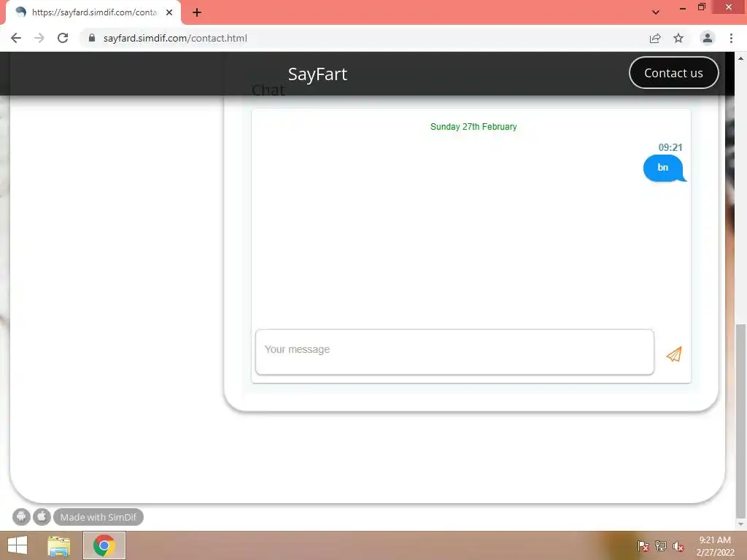Close the sayfard.simdif.com tab
The height and width of the screenshot is (560, 747).
pyautogui.click(x=169, y=12)
